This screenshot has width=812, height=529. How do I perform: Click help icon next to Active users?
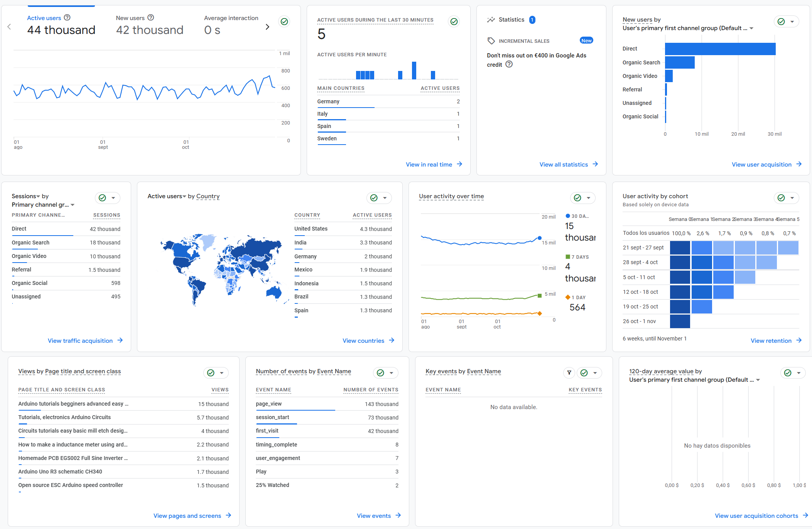pos(67,17)
